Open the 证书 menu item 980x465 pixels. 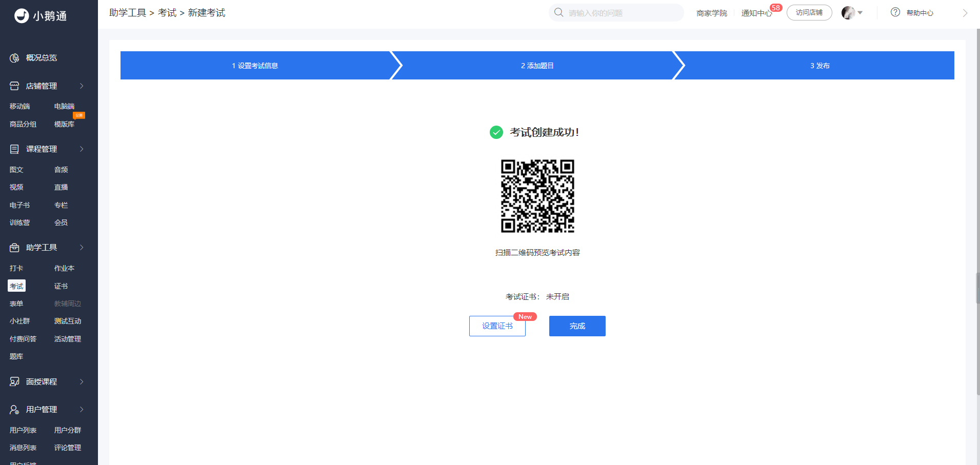pyautogui.click(x=61, y=286)
